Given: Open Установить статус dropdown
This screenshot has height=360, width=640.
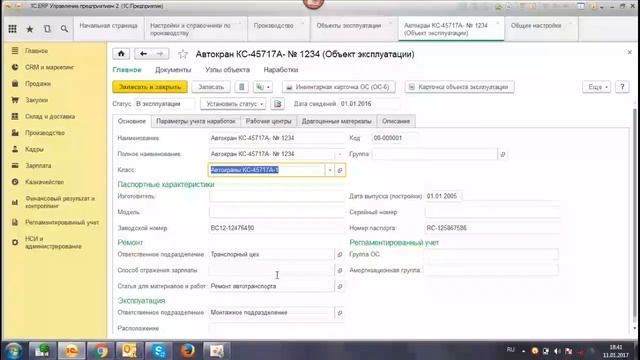Looking at the screenshot, I should (233, 104).
